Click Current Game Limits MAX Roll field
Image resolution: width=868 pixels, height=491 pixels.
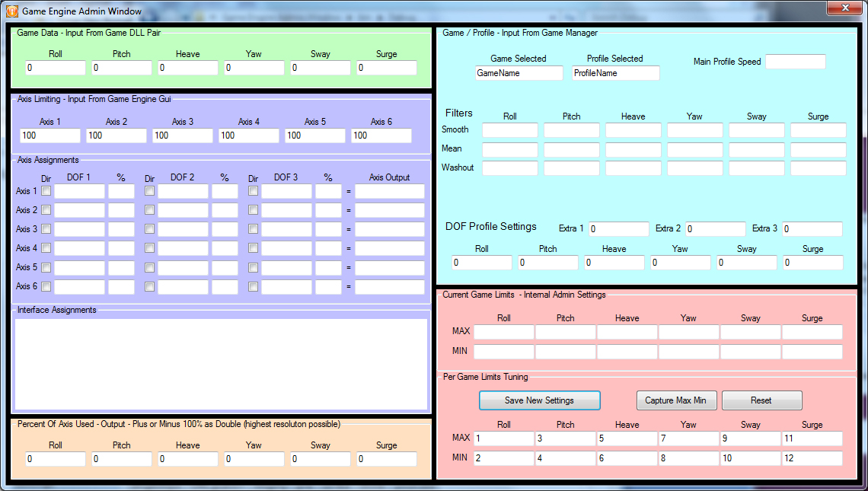click(x=504, y=332)
